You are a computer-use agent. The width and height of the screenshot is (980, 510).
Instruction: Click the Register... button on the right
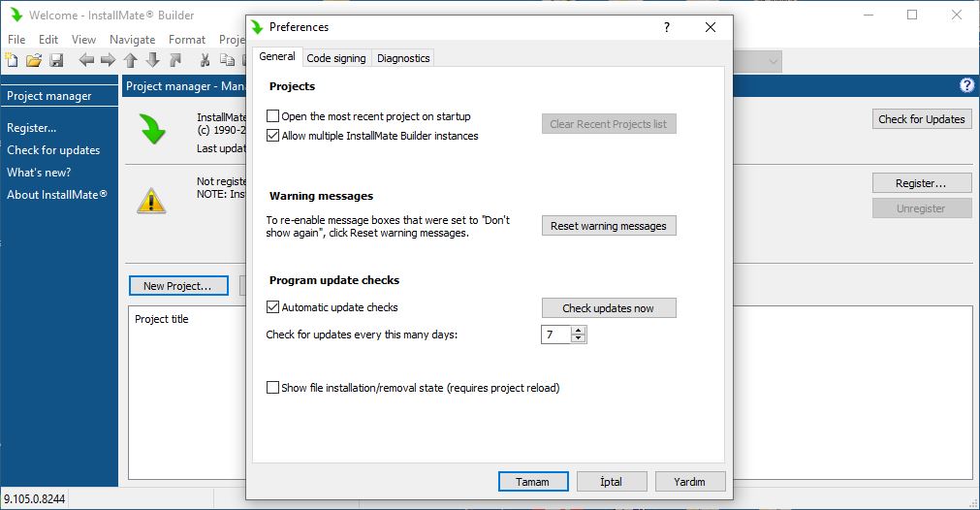[x=922, y=183]
